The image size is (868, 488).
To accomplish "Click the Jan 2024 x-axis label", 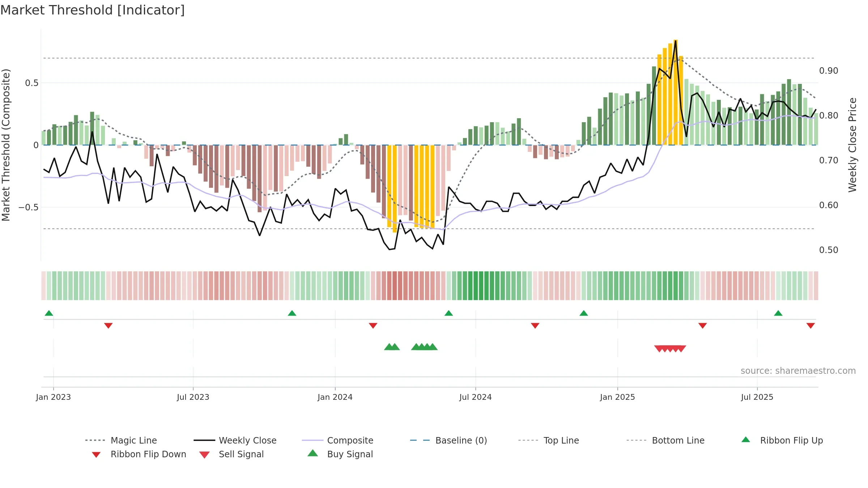I will tap(335, 397).
